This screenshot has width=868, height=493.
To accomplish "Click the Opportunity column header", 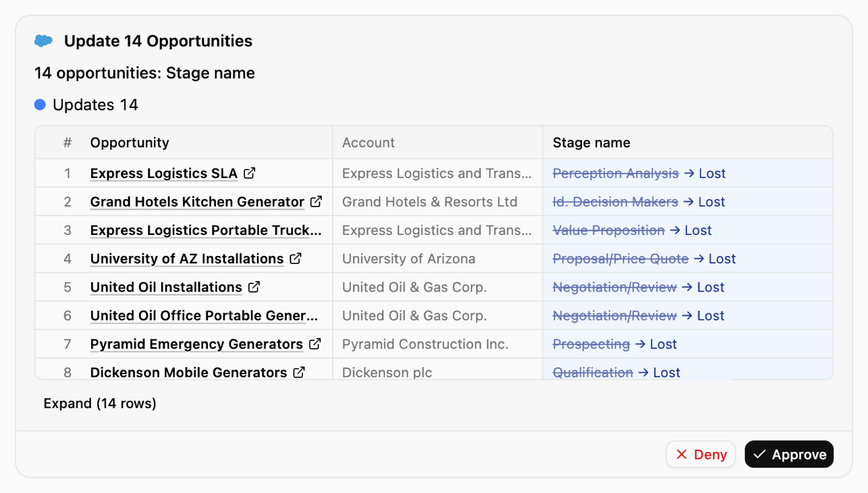I will coord(130,143).
